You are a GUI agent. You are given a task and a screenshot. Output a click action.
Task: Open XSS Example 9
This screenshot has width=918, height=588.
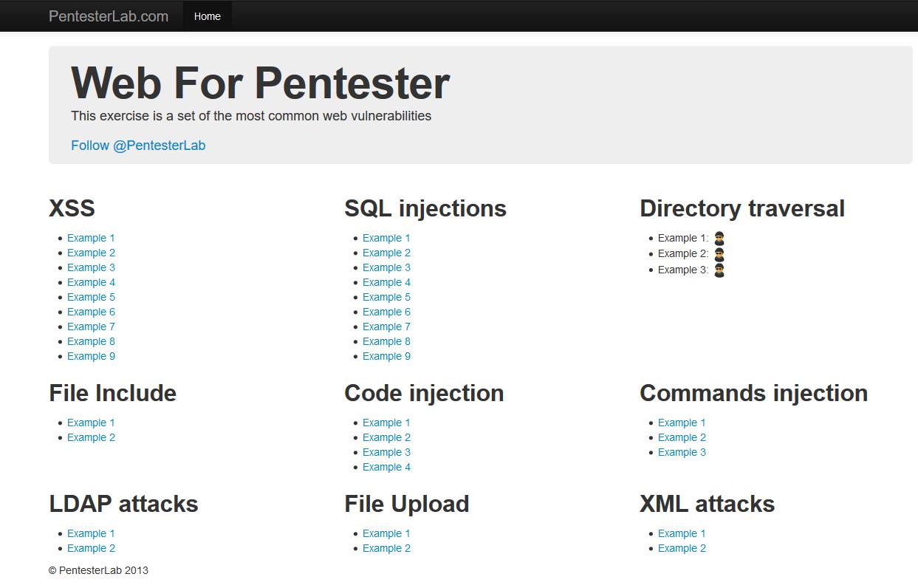[91, 356]
